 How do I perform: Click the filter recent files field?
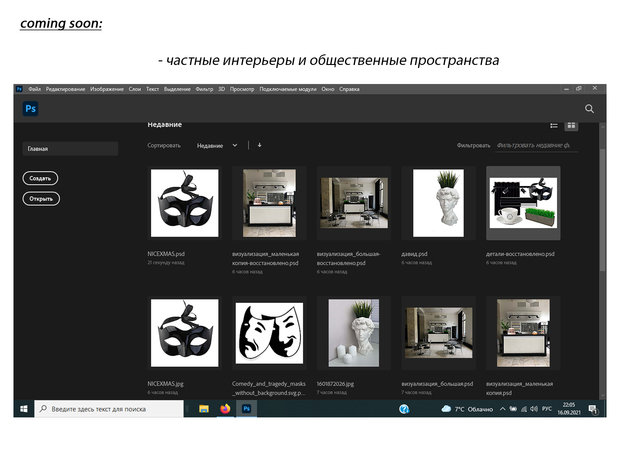(x=537, y=146)
